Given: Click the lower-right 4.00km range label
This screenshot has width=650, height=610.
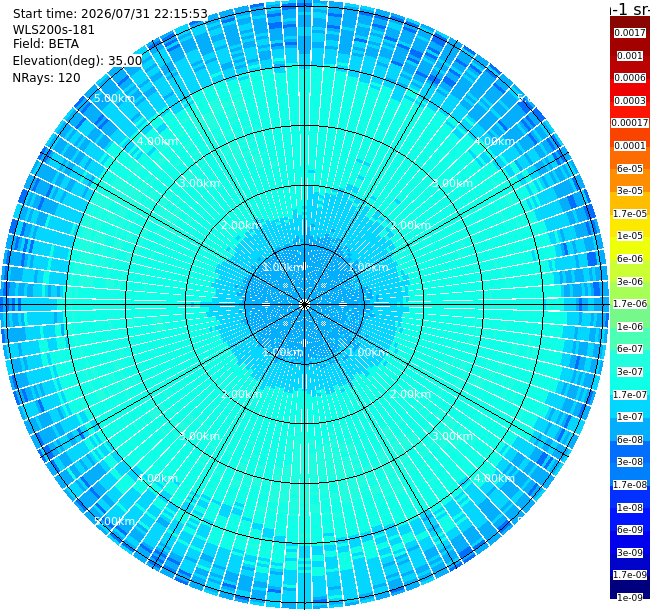Looking at the screenshot, I should pyautogui.click(x=495, y=478).
